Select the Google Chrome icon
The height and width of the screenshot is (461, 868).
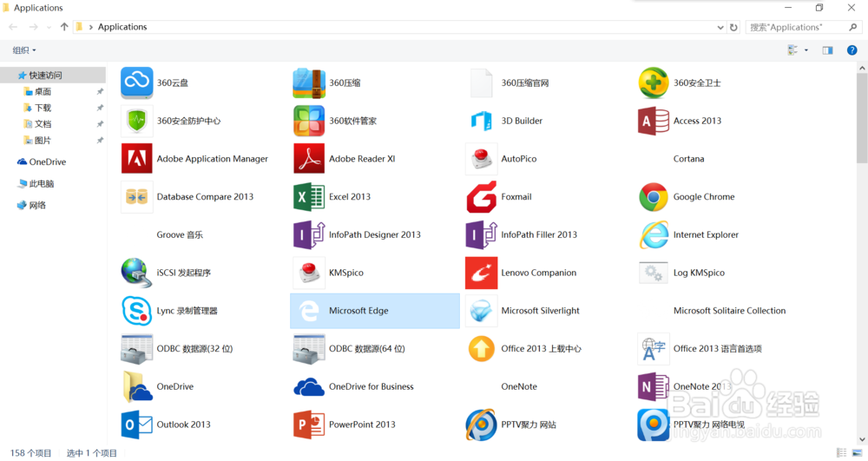click(654, 196)
